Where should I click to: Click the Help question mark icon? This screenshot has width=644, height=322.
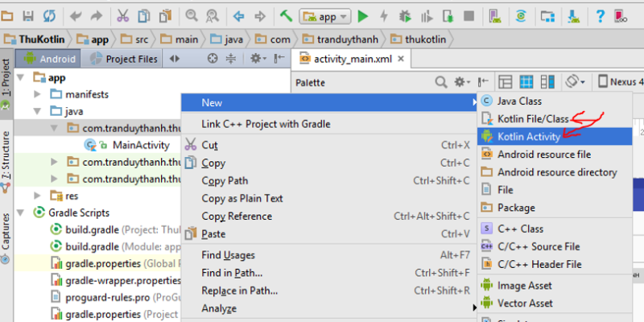pos(601,15)
